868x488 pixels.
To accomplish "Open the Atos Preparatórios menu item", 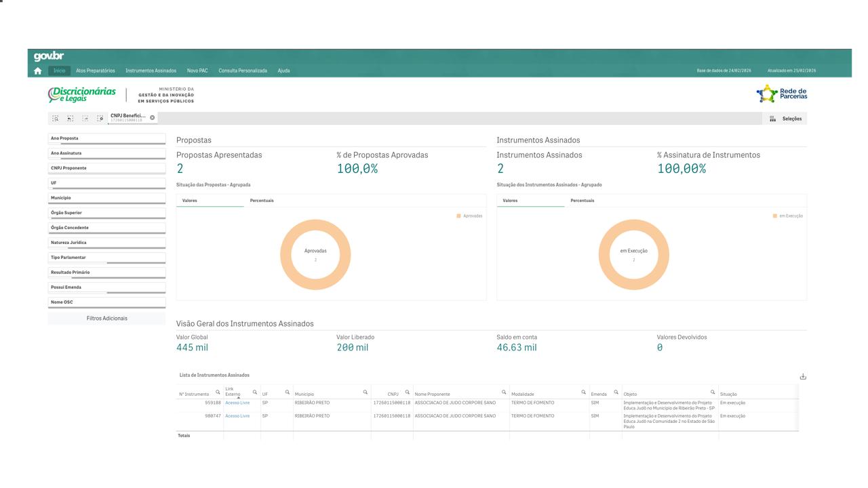I will [x=95, y=70].
